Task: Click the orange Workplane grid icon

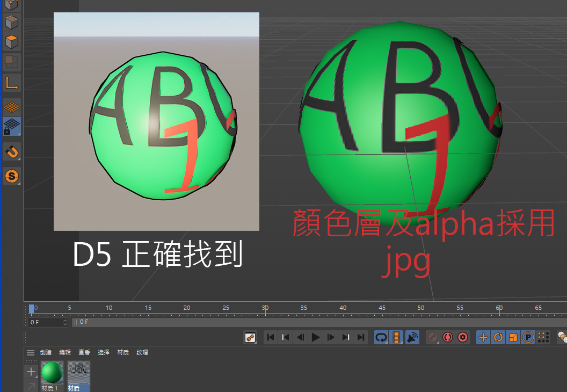Action: [x=11, y=107]
